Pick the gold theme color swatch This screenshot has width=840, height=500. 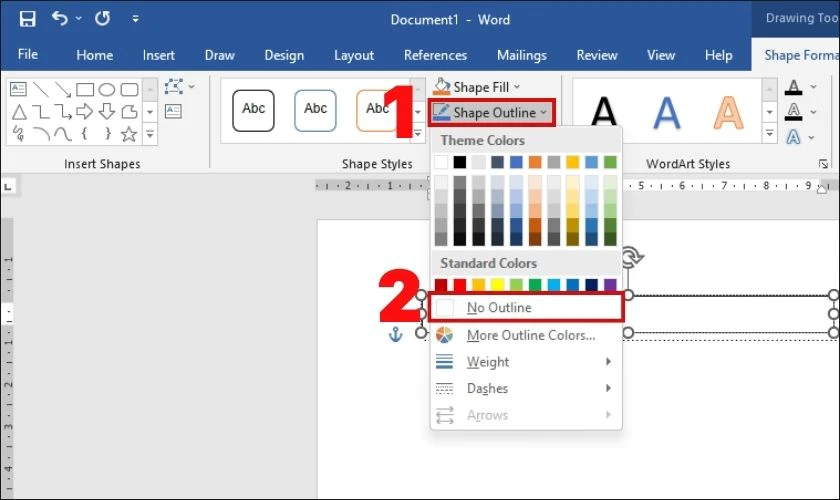573,162
